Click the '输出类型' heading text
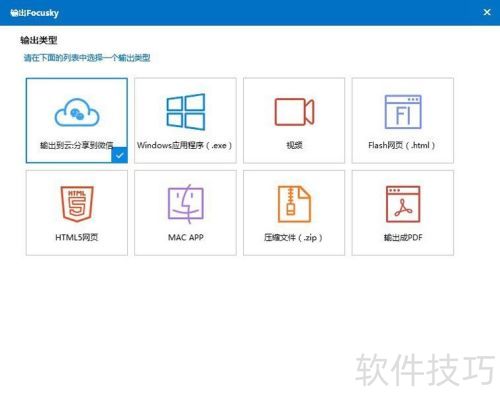 [39, 40]
